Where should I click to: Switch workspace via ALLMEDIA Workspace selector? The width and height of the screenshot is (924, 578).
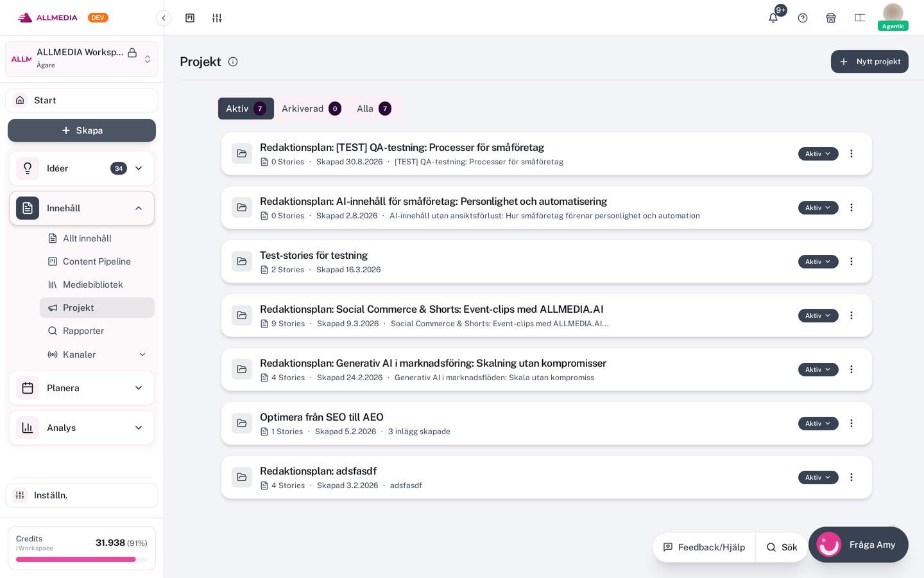click(81, 59)
